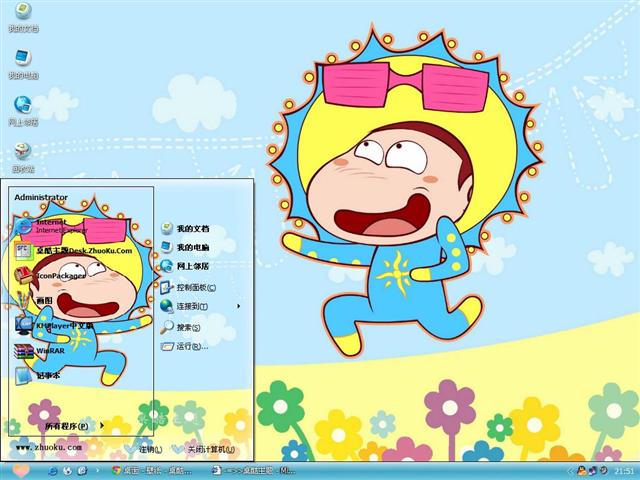This screenshot has height=480, width=640.
Task: Click the 21:51 taskbar clock
Action: click(x=624, y=471)
